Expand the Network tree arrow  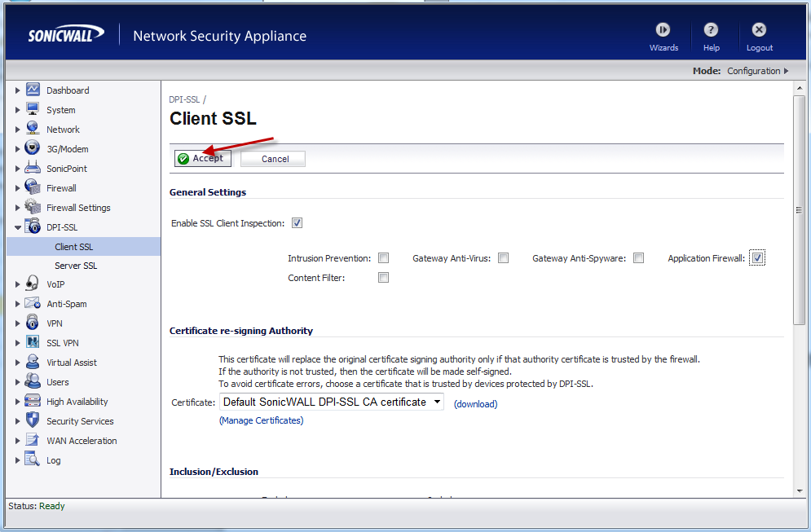tap(17, 130)
